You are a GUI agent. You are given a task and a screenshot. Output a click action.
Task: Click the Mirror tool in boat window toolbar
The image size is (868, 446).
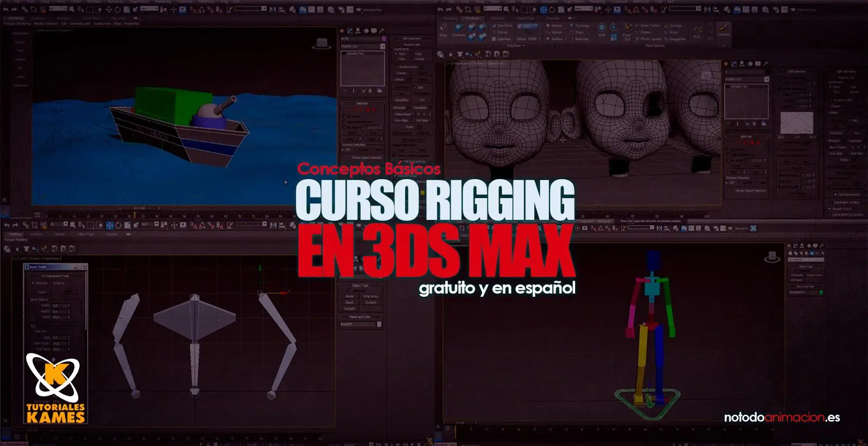[x=272, y=10]
